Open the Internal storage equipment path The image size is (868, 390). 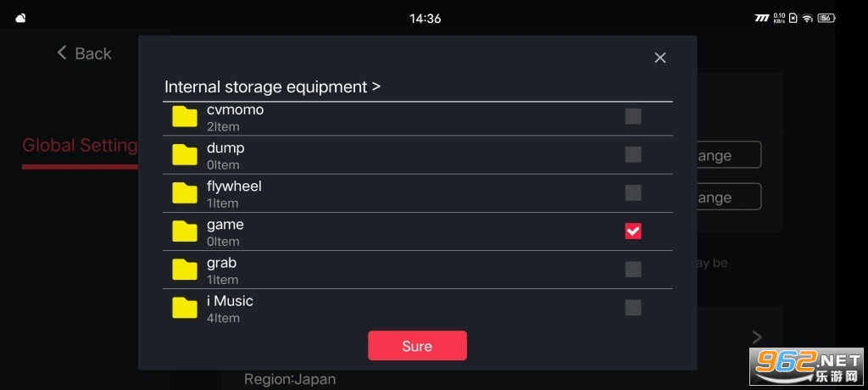click(271, 86)
